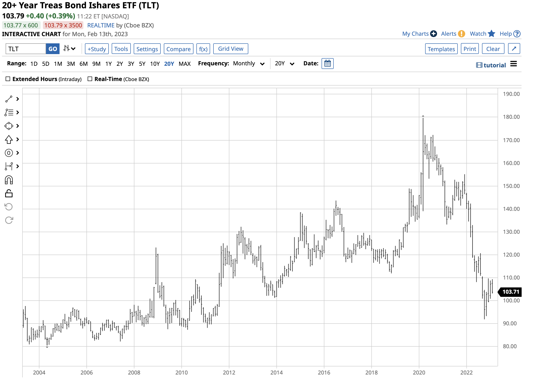Select the trend line drawing tool

(9, 99)
